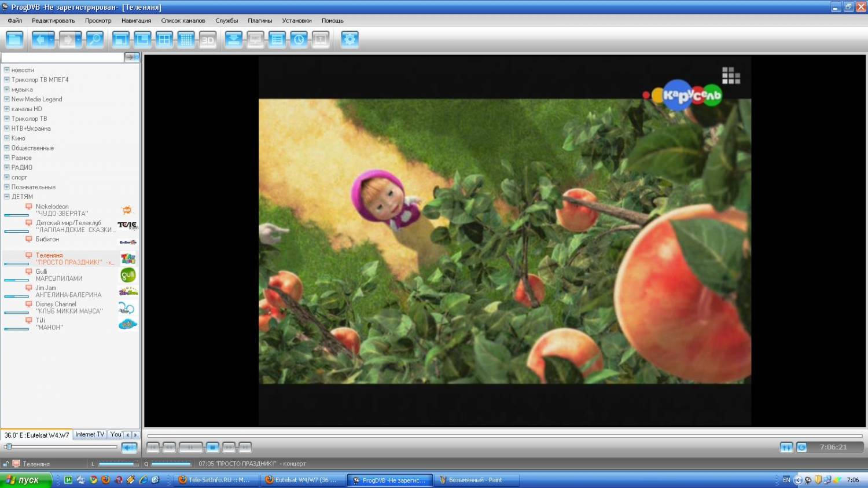Switch to the Internet TV tab

point(90,434)
